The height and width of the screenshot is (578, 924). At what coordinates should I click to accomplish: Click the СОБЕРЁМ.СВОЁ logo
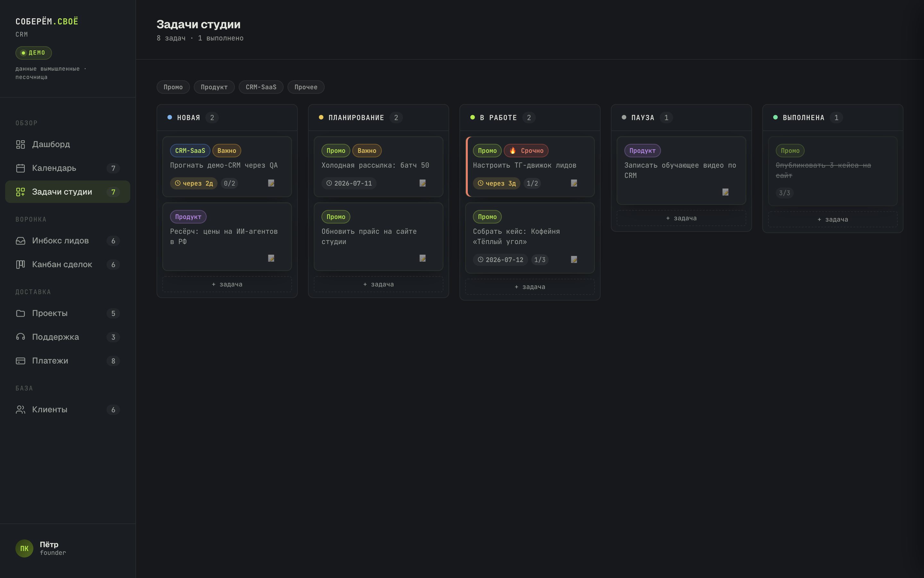tap(47, 22)
